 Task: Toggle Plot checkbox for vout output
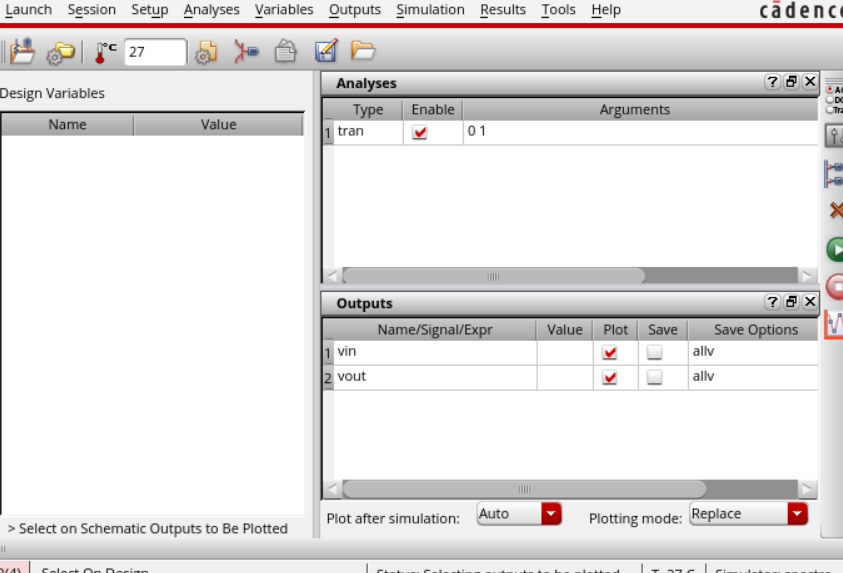pos(610,377)
